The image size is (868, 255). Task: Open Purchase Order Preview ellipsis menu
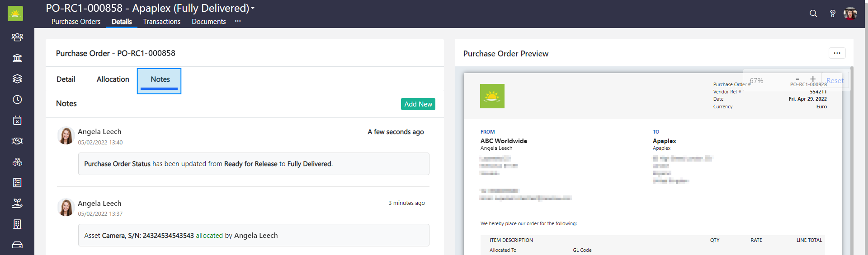(837, 53)
